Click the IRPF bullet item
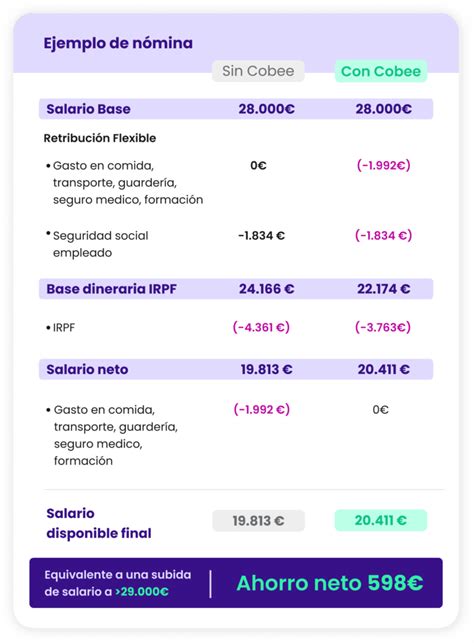This screenshot has width=474, height=643. point(61,328)
